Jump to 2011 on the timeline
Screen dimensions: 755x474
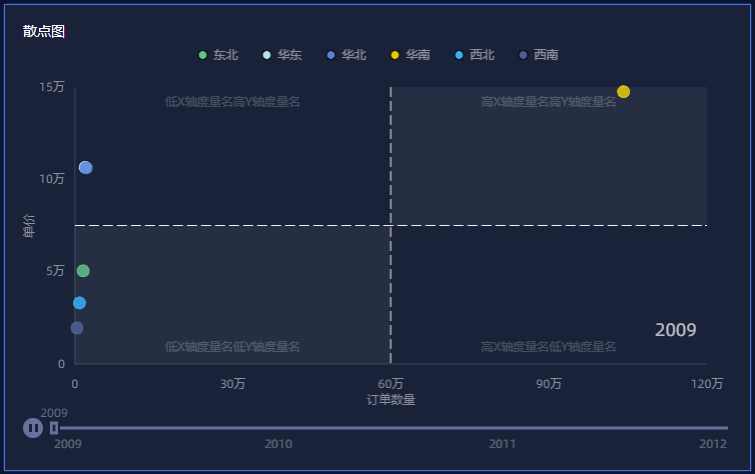pyautogui.click(x=502, y=444)
